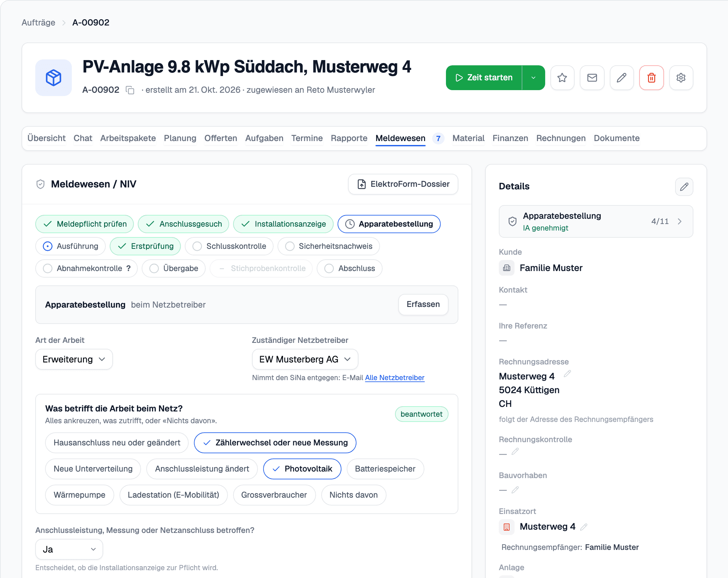Uncheck the Photovoltaik chip
The image size is (728, 578).
coord(302,469)
